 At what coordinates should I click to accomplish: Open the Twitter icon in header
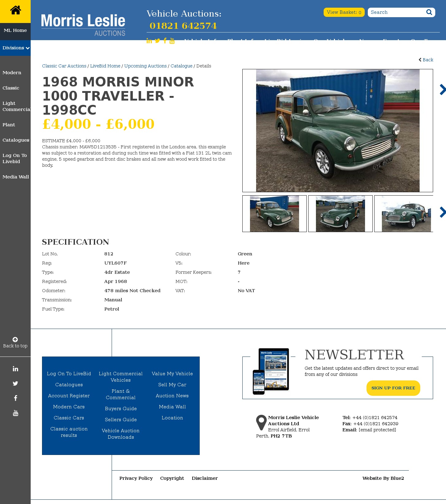click(157, 41)
